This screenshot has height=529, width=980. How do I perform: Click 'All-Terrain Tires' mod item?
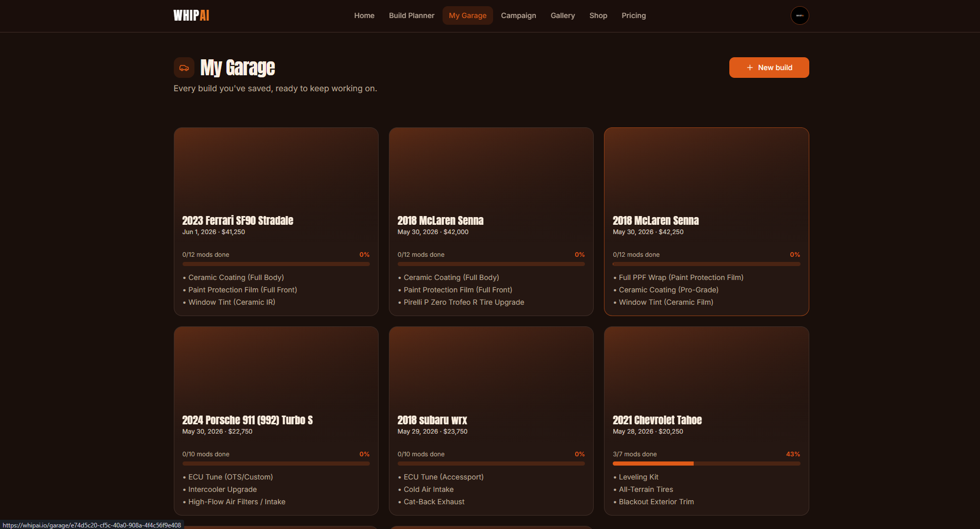646,489
